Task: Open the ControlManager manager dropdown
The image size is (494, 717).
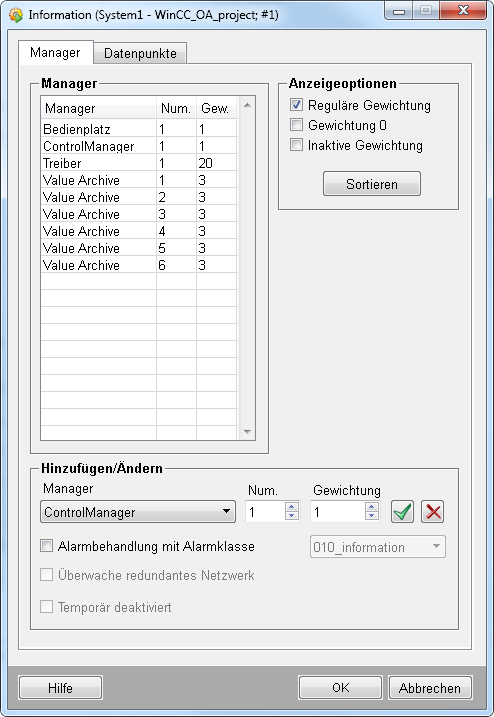Action: [x=138, y=512]
